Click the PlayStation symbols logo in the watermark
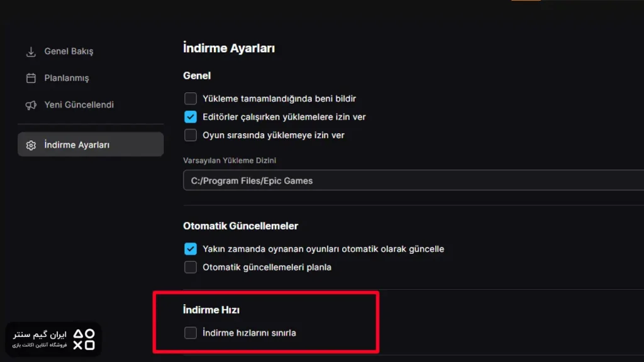This screenshot has width=644, height=362. pos(84,339)
